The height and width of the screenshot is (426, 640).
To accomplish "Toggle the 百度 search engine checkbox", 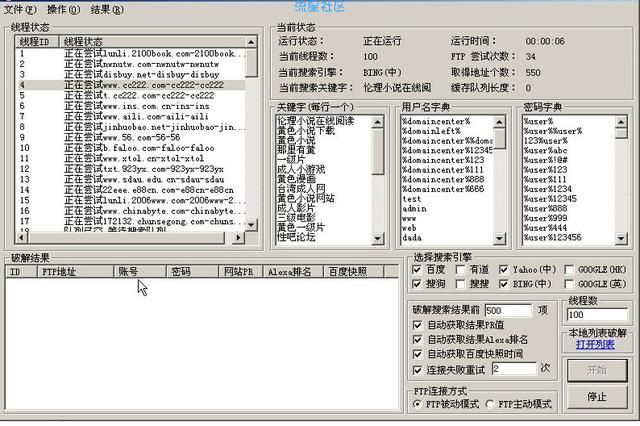I will (417, 270).
